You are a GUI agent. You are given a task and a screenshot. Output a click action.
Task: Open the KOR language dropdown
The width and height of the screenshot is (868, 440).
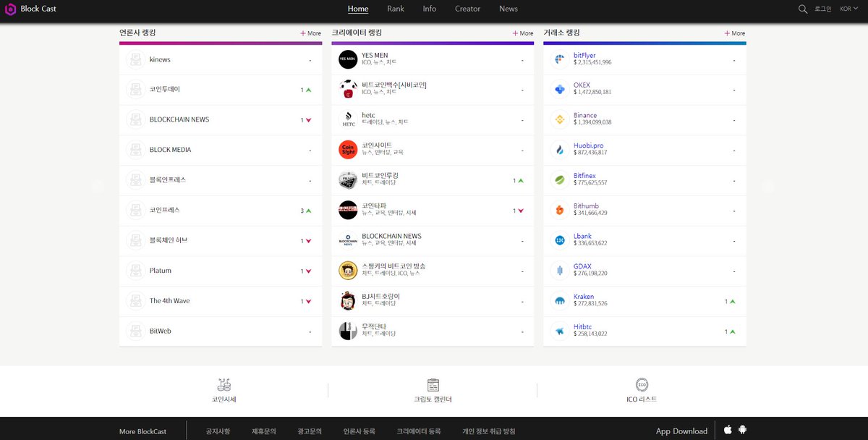[849, 9]
